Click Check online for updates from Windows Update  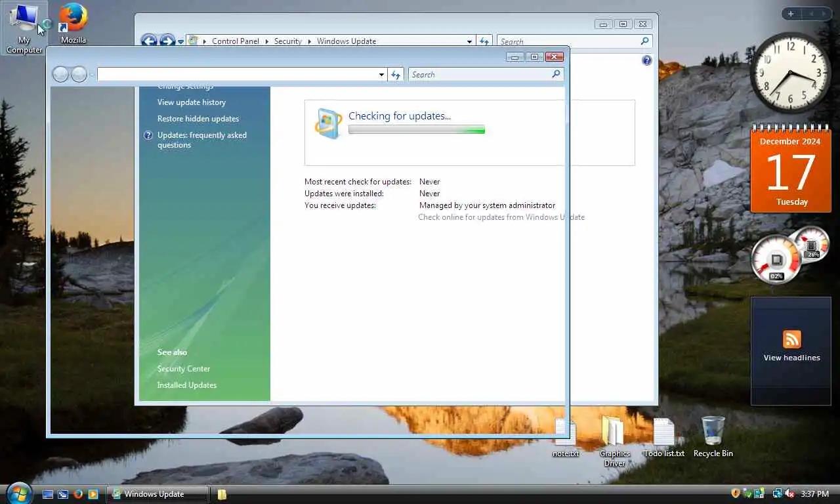point(501,217)
